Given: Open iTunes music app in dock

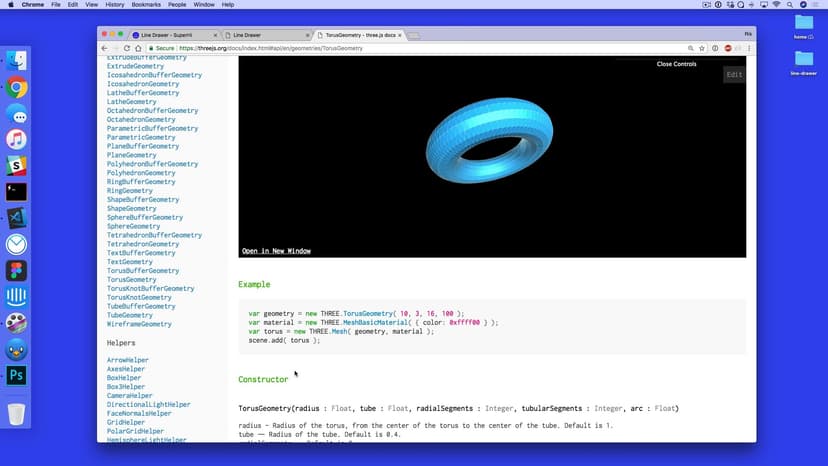Looking at the screenshot, I should [16, 140].
